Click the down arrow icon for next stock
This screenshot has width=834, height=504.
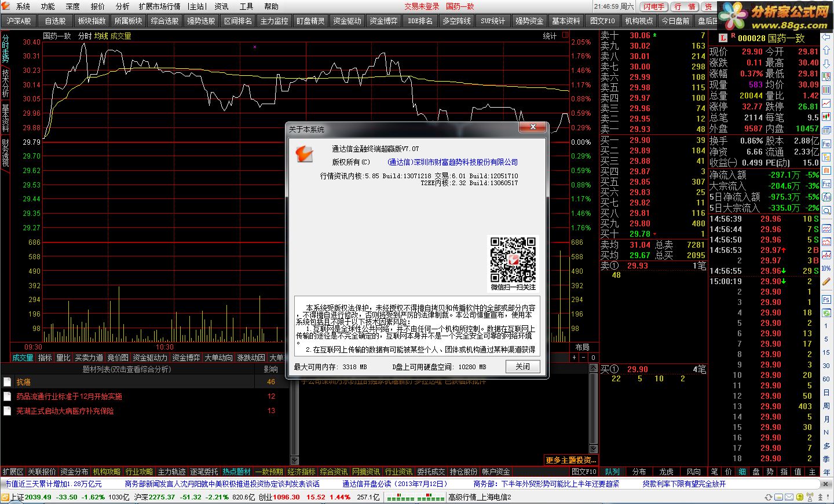tap(826, 64)
